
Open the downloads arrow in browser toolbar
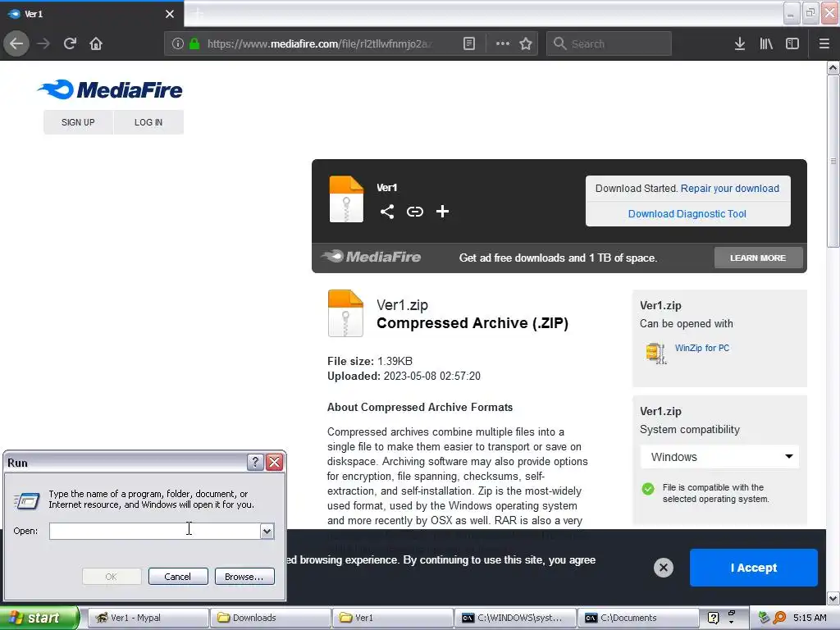[x=739, y=43]
